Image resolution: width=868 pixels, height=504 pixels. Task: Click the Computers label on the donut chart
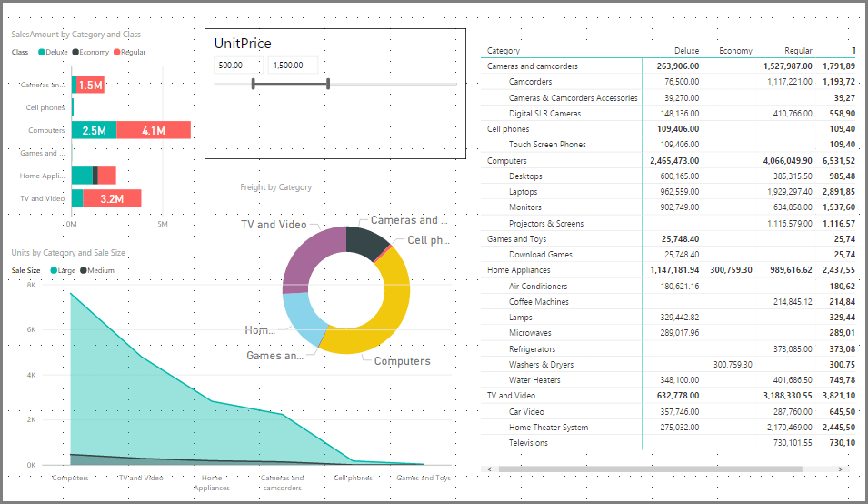(402, 360)
